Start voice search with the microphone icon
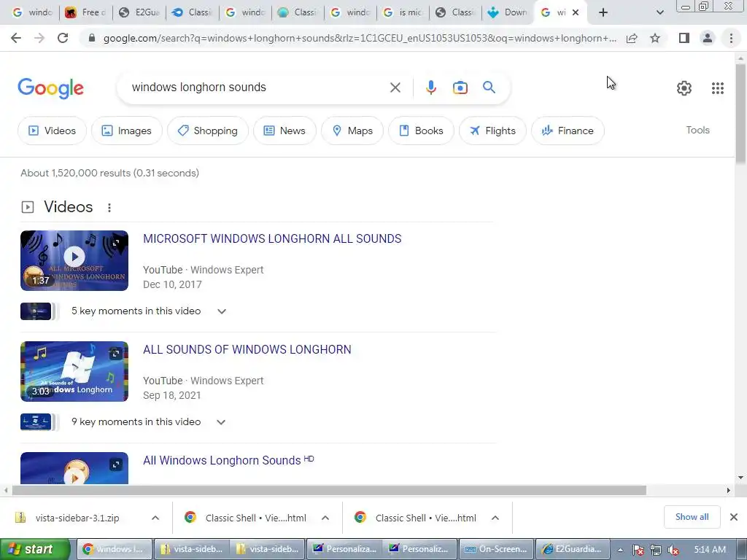 coord(430,87)
